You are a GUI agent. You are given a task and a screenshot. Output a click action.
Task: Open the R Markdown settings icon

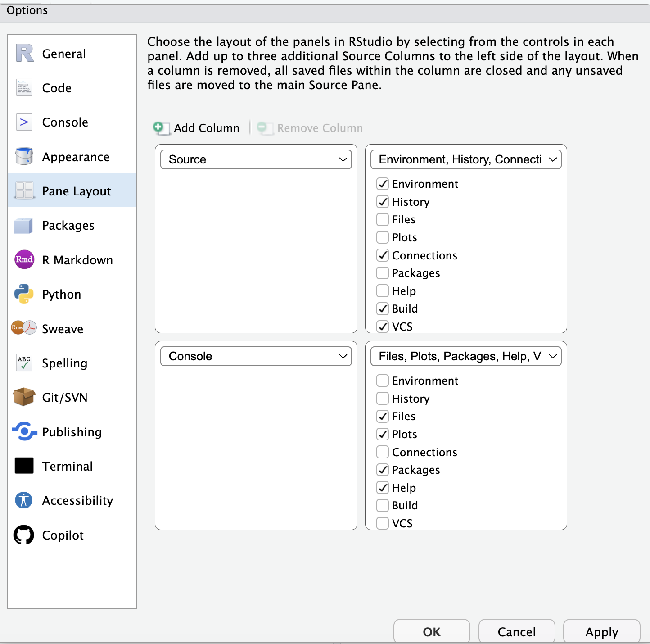(x=23, y=259)
